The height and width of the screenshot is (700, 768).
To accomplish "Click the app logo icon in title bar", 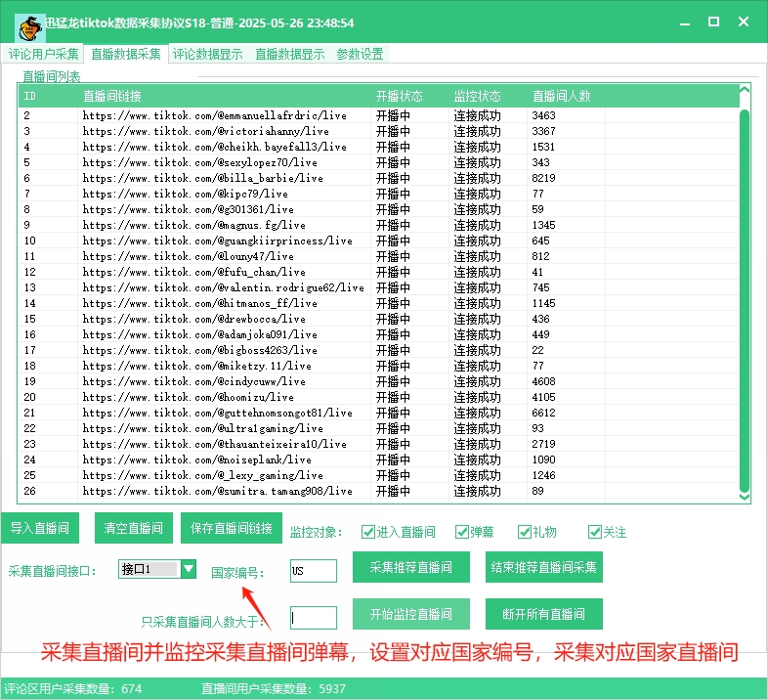I will tap(30, 28).
